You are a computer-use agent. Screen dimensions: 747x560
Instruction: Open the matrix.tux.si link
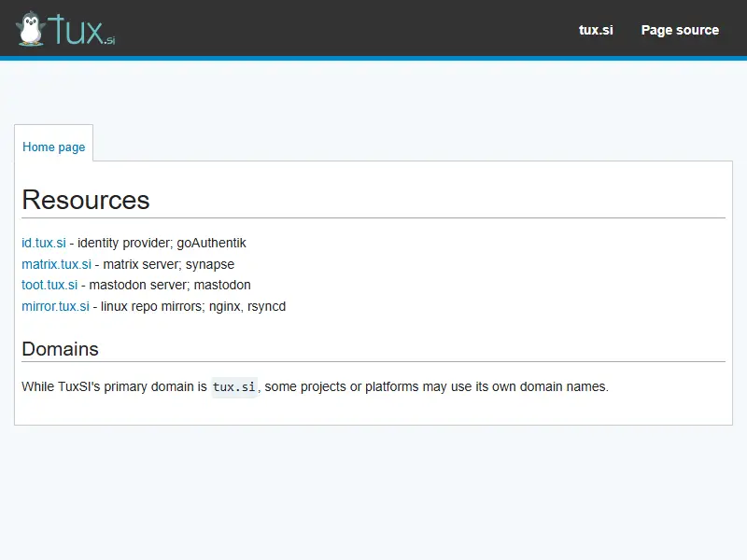tap(56, 264)
